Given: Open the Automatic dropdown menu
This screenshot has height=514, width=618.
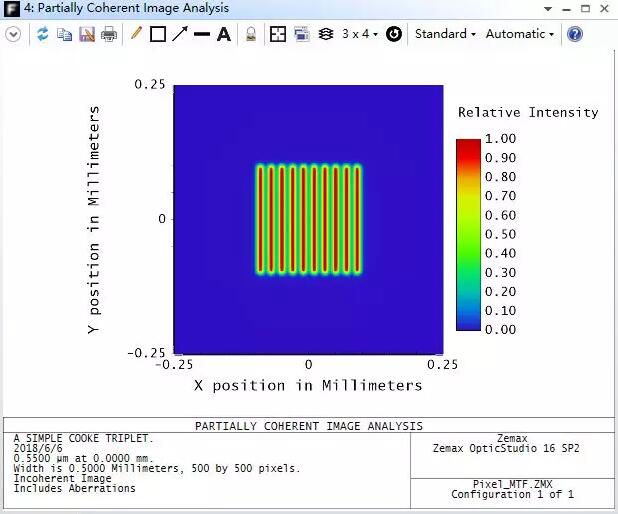Looking at the screenshot, I should point(519,34).
